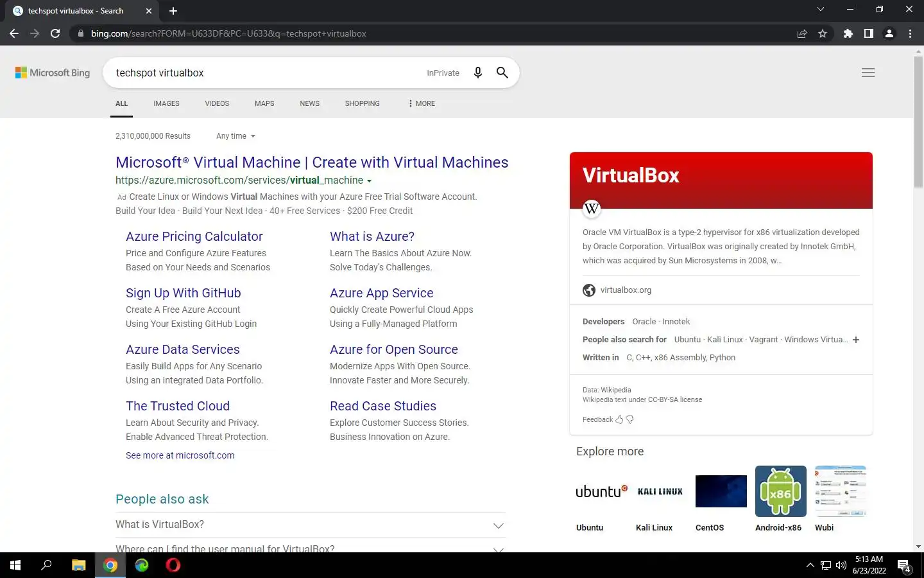Click the scrollbar down arrow
The width and height of the screenshot is (924, 578).
pyautogui.click(x=918, y=547)
